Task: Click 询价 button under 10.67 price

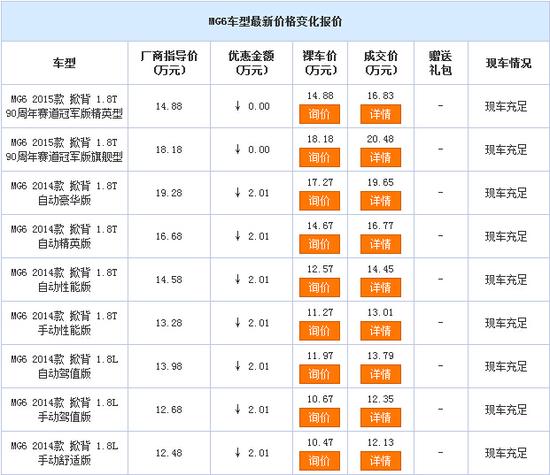Action: tap(319, 417)
